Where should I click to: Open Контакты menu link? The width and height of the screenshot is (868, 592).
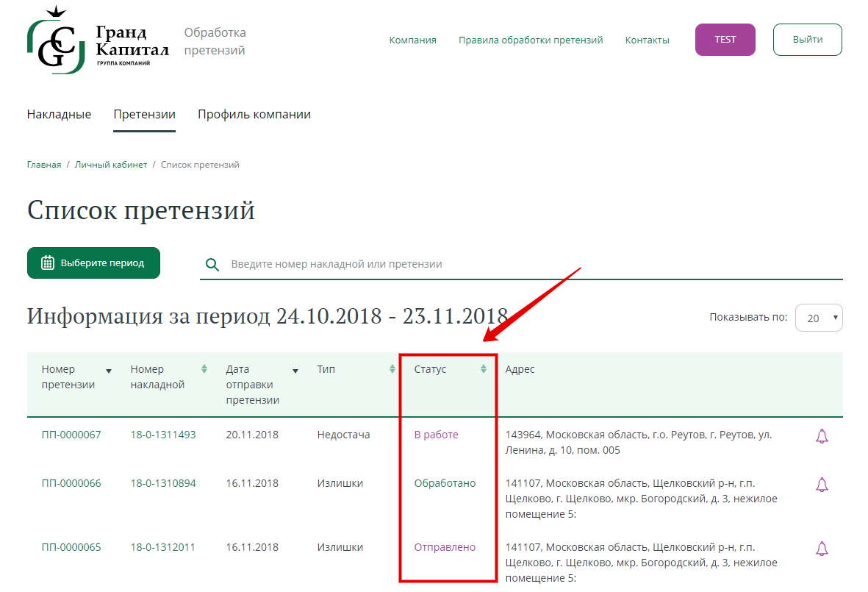point(647,40)
